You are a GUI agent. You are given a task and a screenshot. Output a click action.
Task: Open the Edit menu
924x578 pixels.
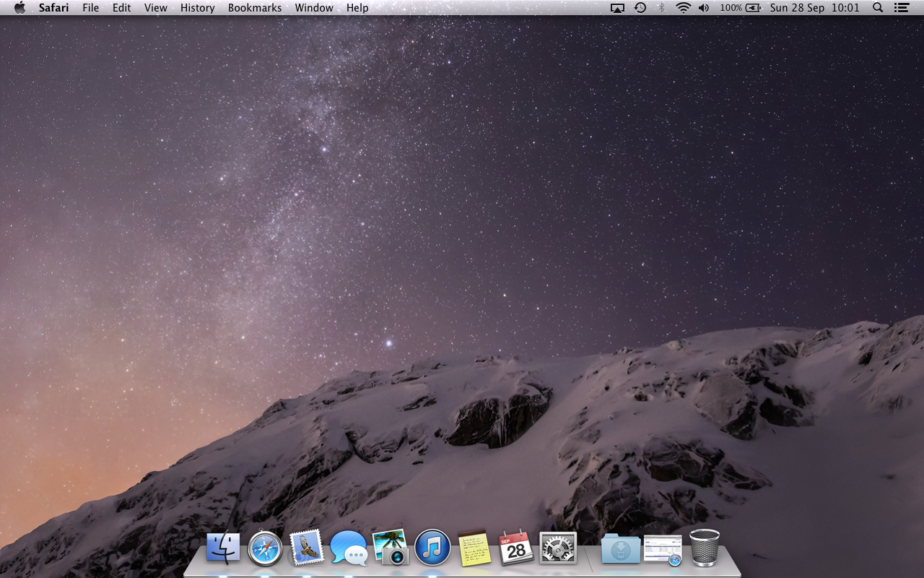pos(121,8)
